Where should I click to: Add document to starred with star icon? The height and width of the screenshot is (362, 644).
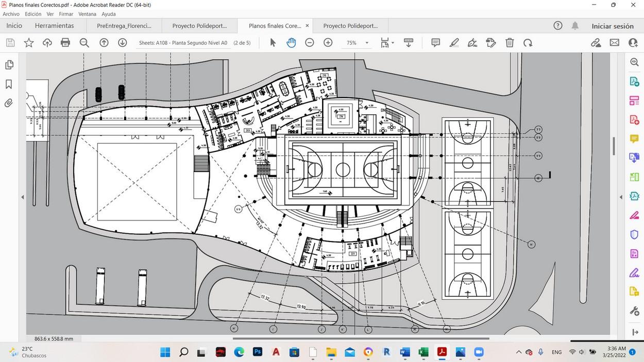[x=29, y=43]
